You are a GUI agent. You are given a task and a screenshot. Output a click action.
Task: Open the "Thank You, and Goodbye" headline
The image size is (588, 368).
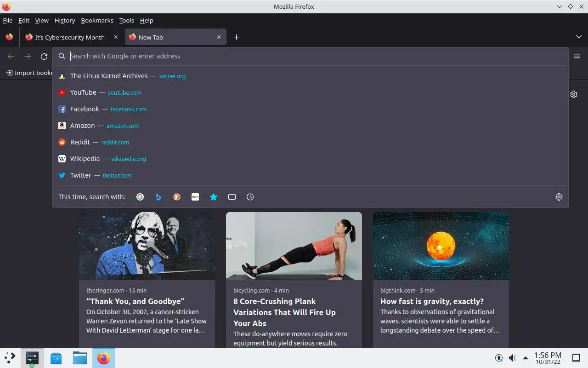(136, 301)
